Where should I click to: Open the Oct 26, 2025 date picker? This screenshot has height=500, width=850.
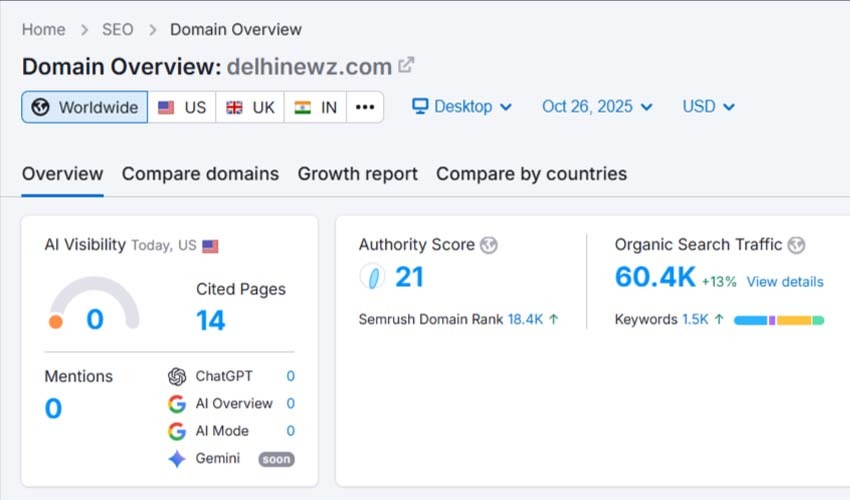click(x=597, y=106)
